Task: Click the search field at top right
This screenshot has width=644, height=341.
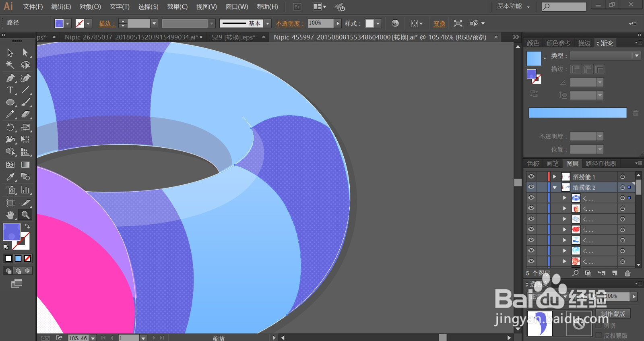Action: [564, 6]
